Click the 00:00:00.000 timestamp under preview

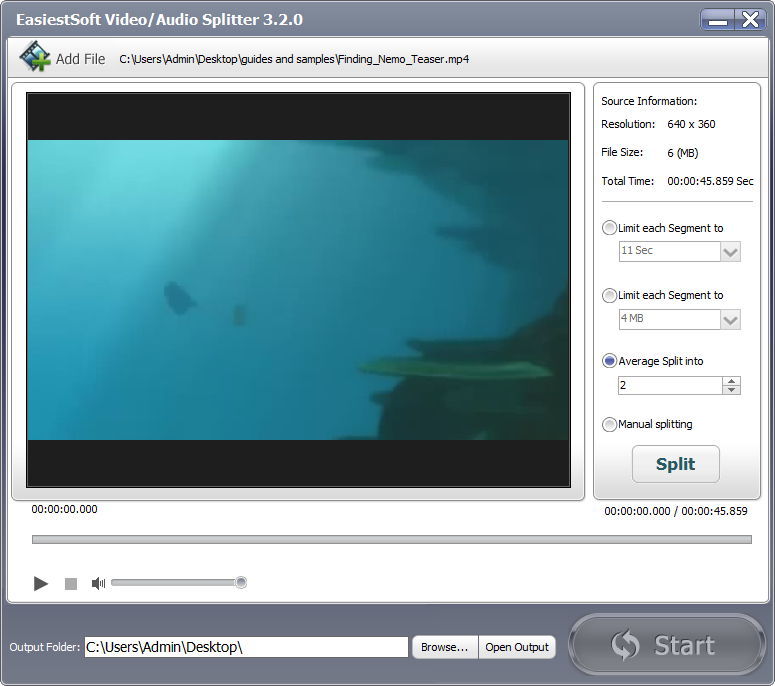point(64,509)
